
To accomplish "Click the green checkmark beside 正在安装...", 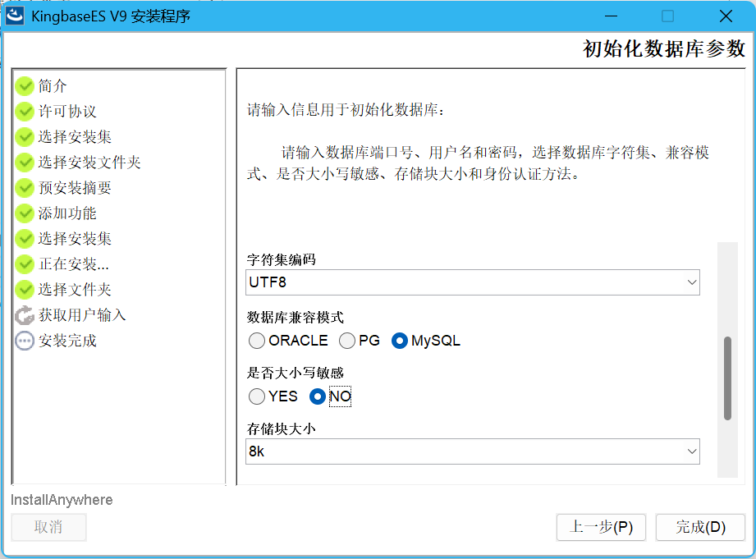I will 25,263.
